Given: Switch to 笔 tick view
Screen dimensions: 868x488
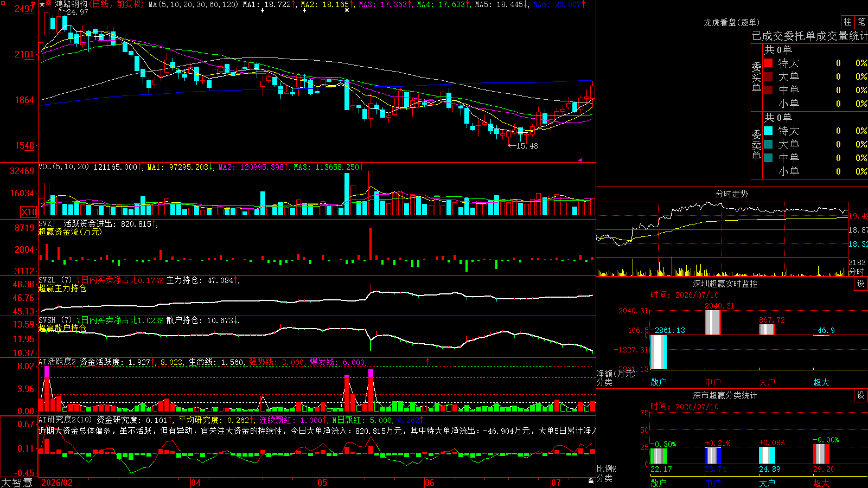Looking at the screenshot, I should point(861,22).
